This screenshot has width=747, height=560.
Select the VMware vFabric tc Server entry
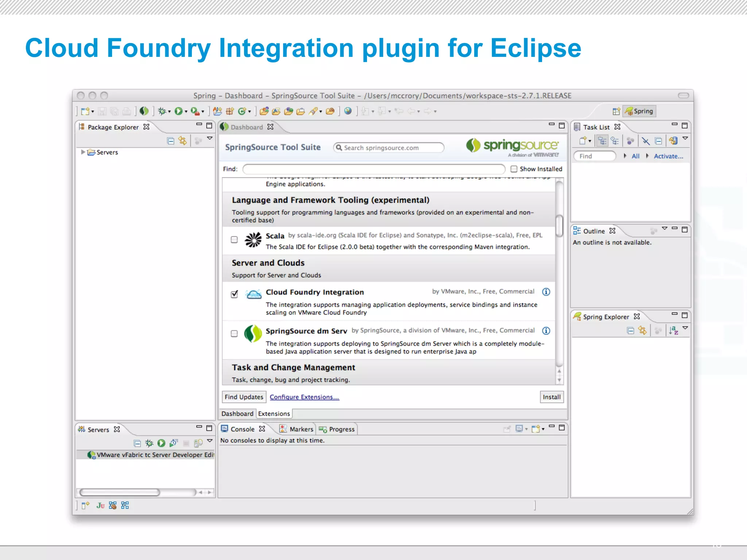pyautogui.click(x=151, y=455)
